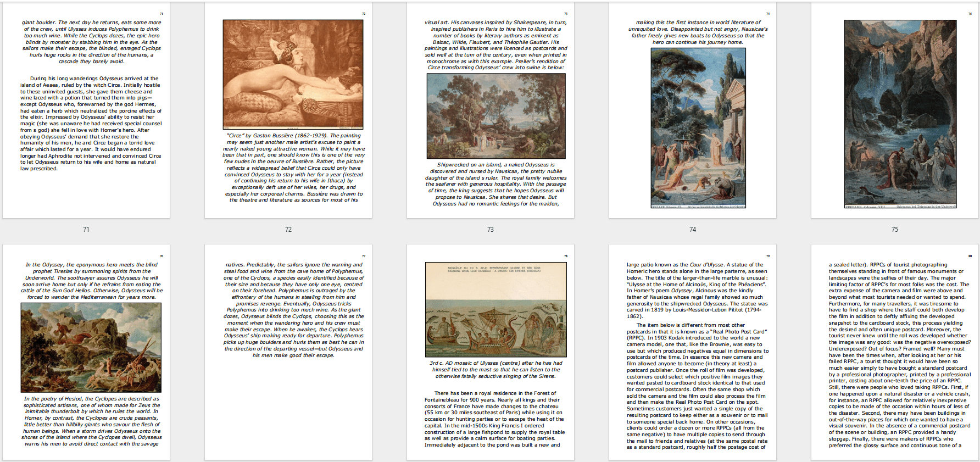Select the page 80 thumbnail beginning 'a sealed letter'

[x=895, y=352]
